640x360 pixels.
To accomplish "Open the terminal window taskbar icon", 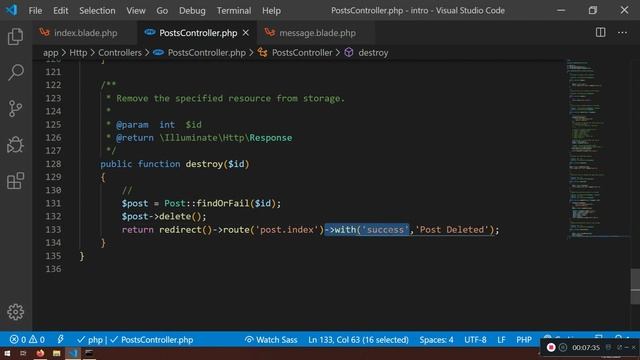I will click(89, 353).
